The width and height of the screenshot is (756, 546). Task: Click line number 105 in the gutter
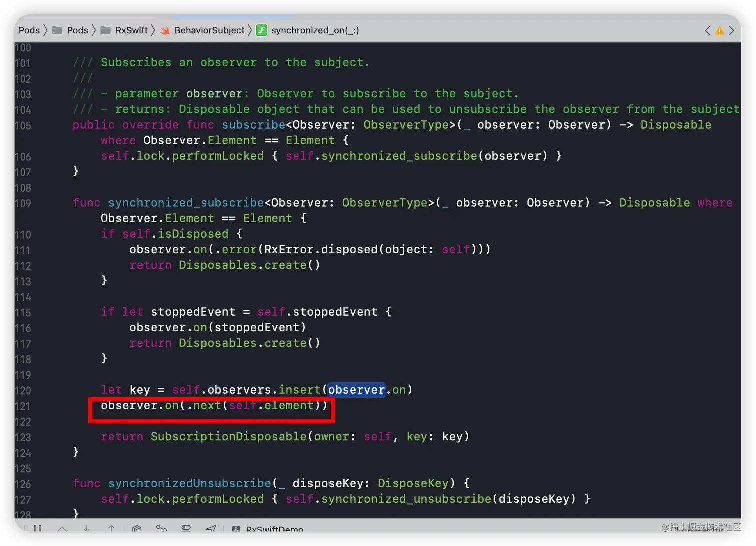coord(23,125)
